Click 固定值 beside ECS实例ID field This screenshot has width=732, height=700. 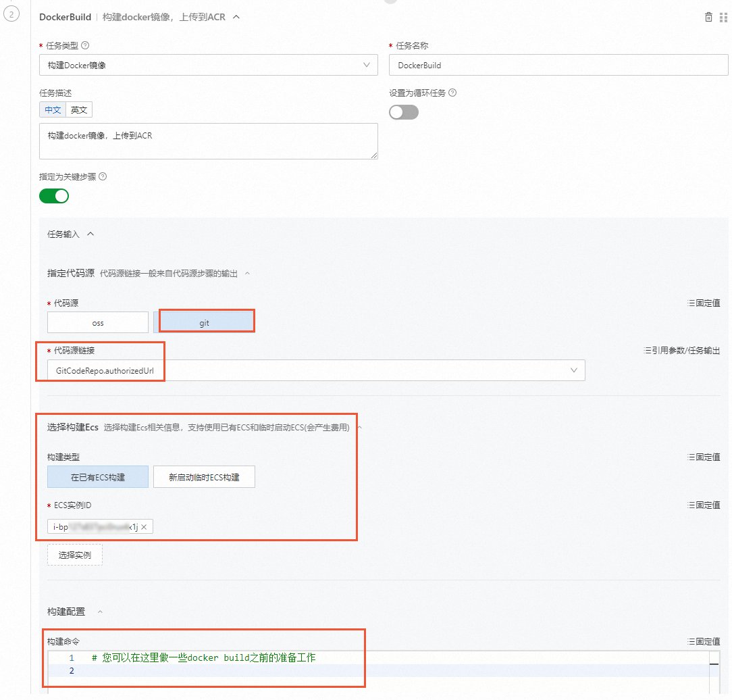coord(704,505)
